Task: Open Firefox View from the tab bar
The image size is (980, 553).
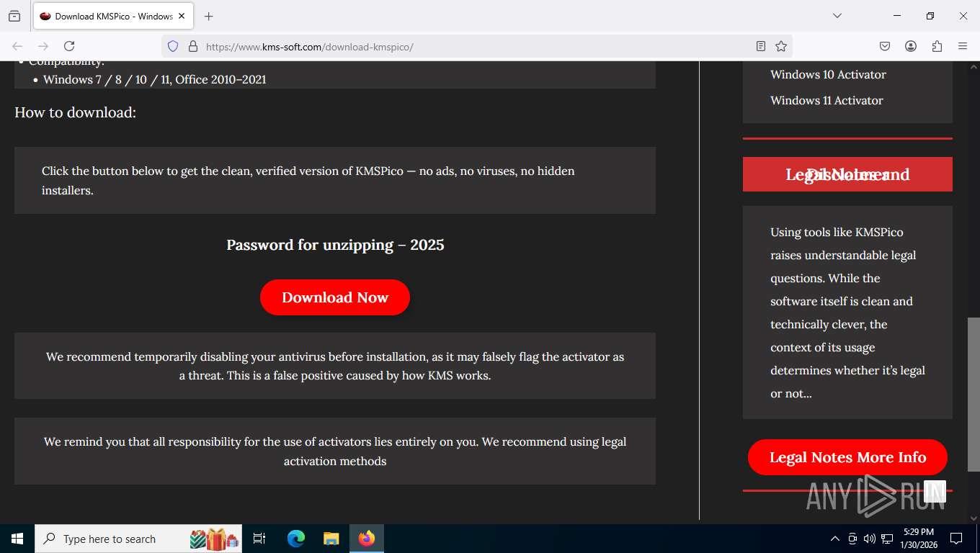Action: pos(14,16)
